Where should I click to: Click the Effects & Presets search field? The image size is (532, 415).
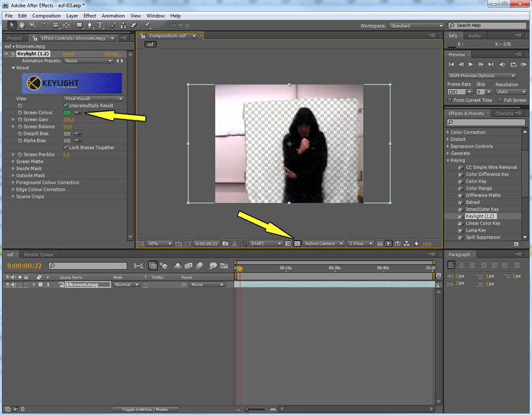(486, 122)
